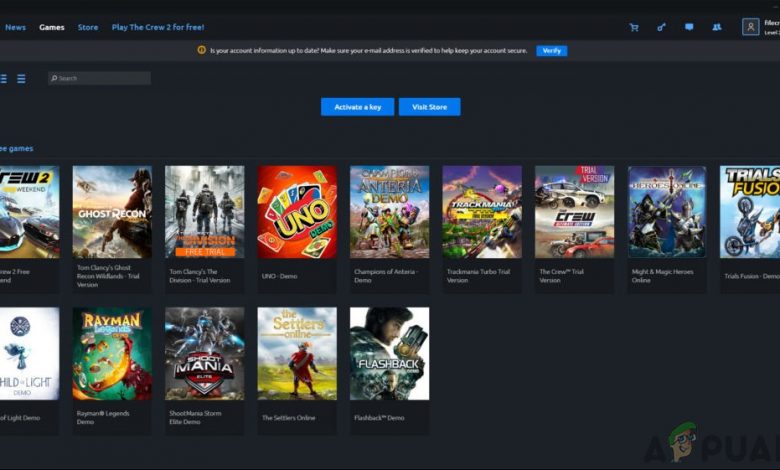
Task: Open the Free games section heading
Action: [16, 148]
